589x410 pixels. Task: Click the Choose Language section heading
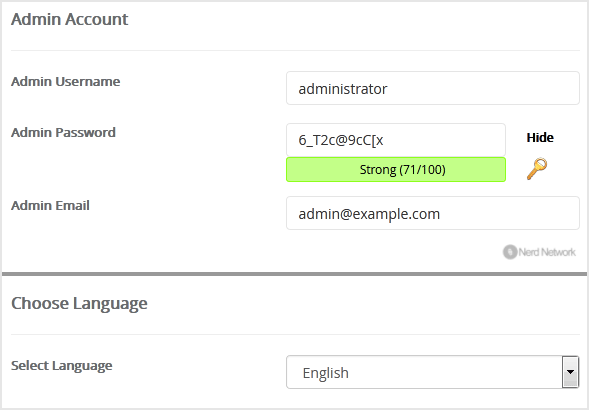(79, 304)
